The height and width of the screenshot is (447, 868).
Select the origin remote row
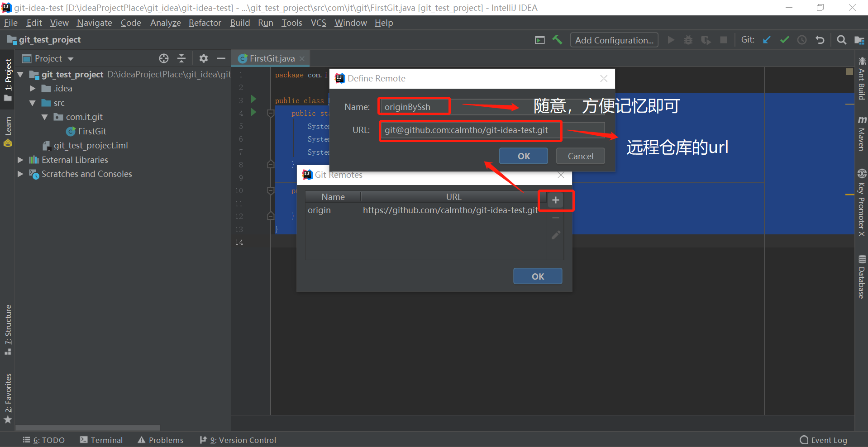click(426, 210)
